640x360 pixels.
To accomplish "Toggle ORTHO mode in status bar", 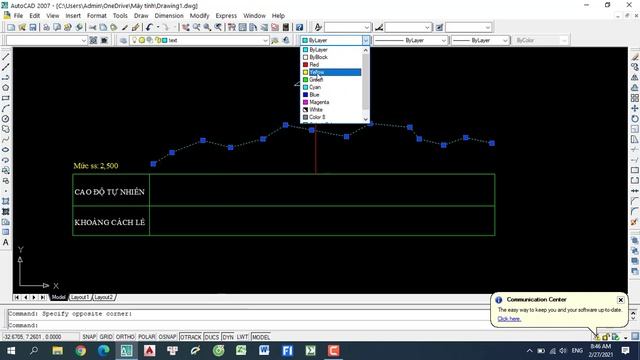I will tap(125, 337).
